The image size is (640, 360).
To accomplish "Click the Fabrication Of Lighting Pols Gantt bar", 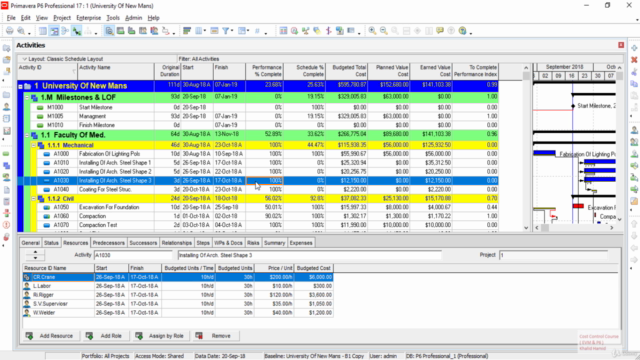I will pyautogui.click(x=544, y=153).
